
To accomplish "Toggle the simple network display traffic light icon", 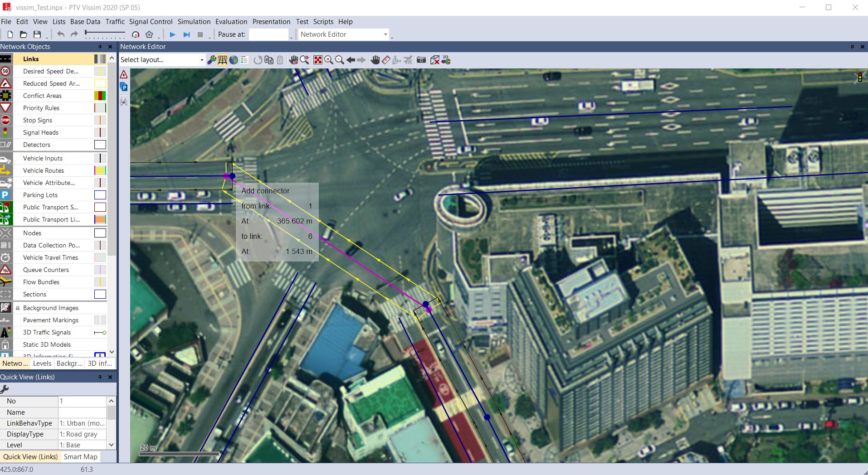I will [x=859, y=78].
